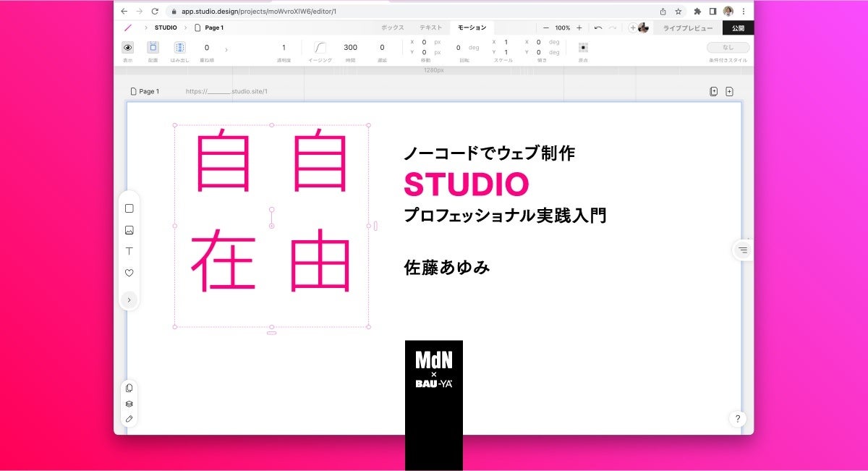Click the 原点 origin point selector

[583, 48]
